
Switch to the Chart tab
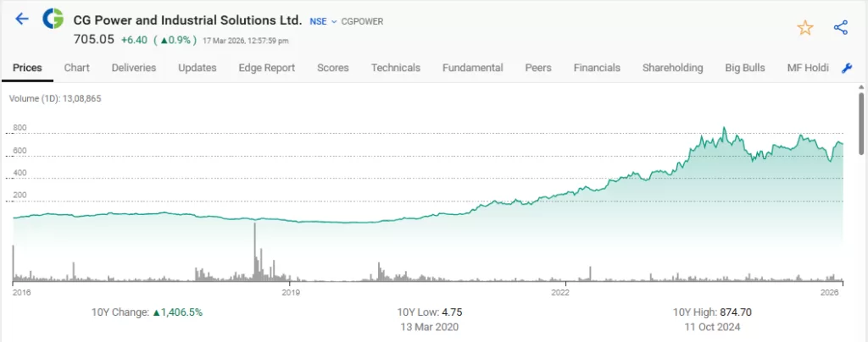coord(77,68)
